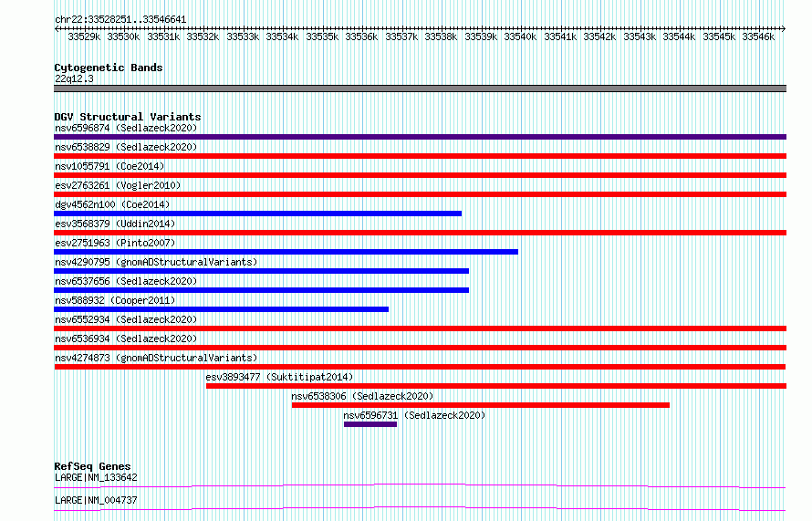This screenshot has height=521, width=812.
Task: Open nsv4290795 (gnomADStructuralVariants) label
Action: 156,262
